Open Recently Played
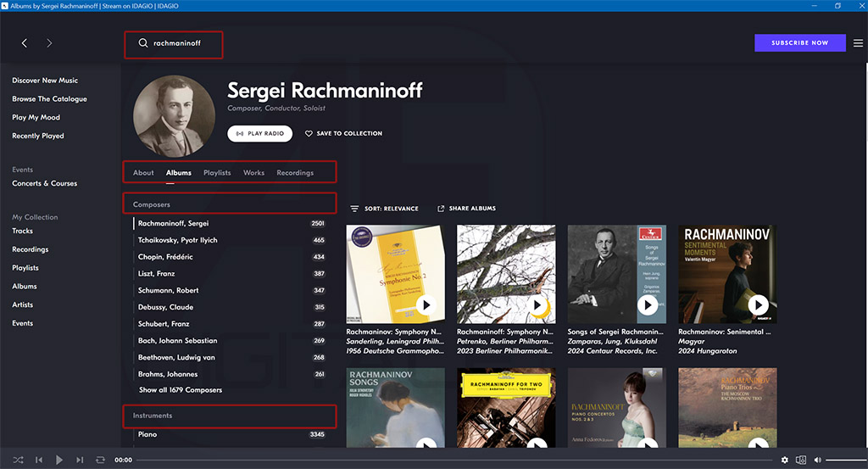The width and height of the screenshot is (868, 469). tap(37, 136)
